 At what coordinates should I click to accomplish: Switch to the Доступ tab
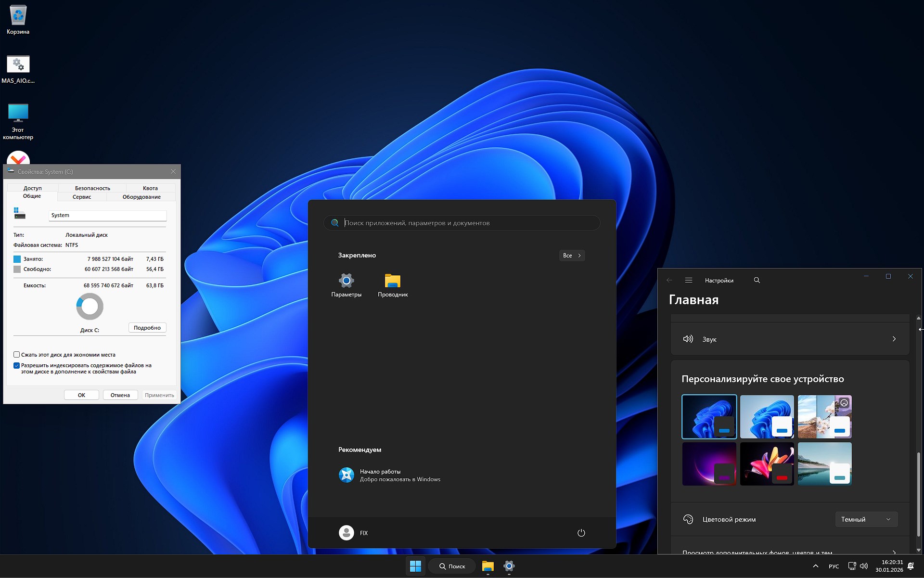coord(33,188)
